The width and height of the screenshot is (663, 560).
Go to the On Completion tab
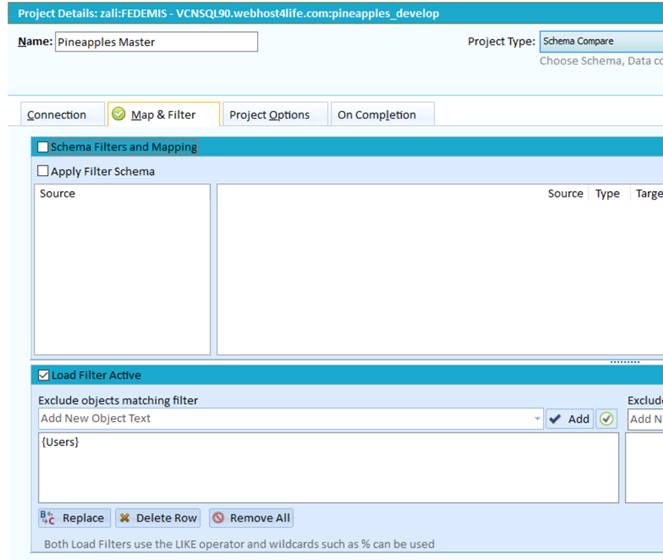[x=376, y=115]
